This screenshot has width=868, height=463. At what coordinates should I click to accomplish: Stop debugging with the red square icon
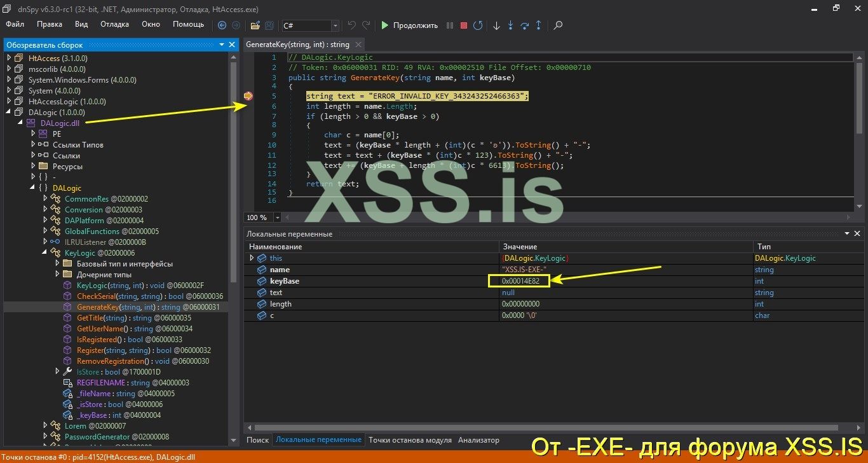pos(463,25)
